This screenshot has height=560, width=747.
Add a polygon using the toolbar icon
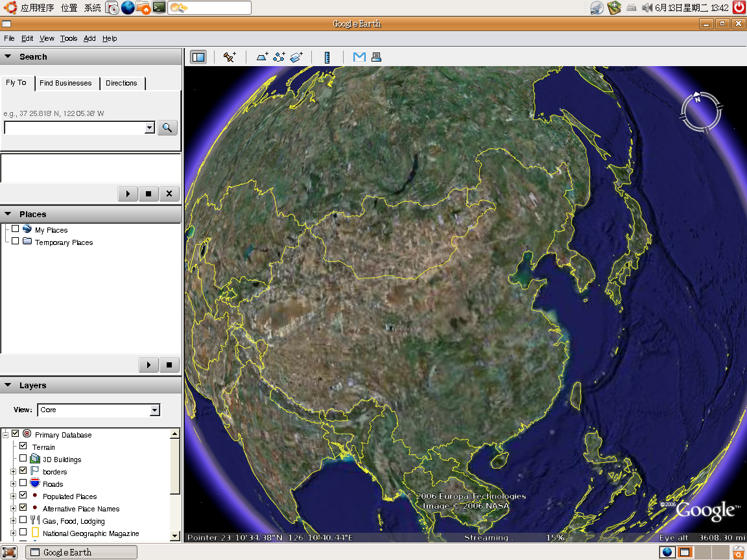pyautogui.click(x=262, y=57)
